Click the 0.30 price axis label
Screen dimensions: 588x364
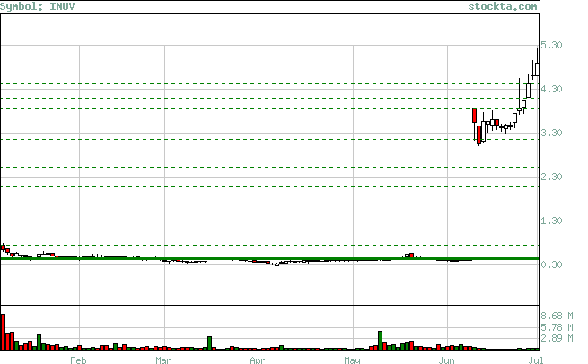point(551,264)
